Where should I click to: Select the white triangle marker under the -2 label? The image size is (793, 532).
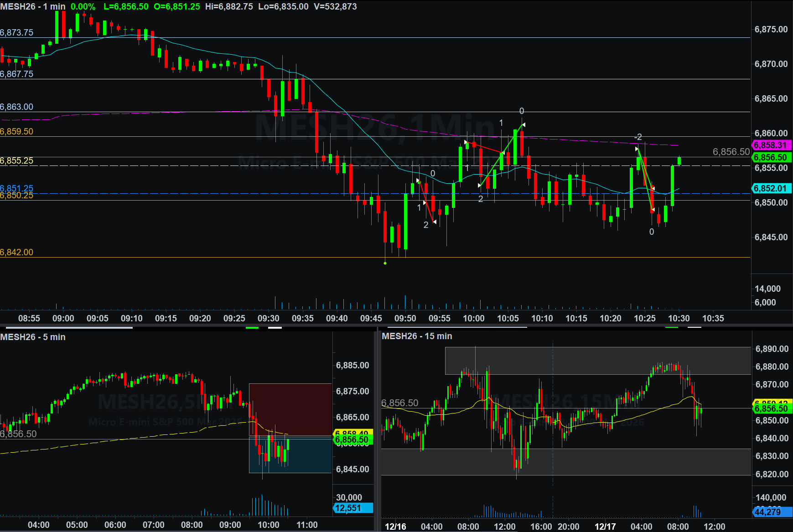tap(637, 149)
